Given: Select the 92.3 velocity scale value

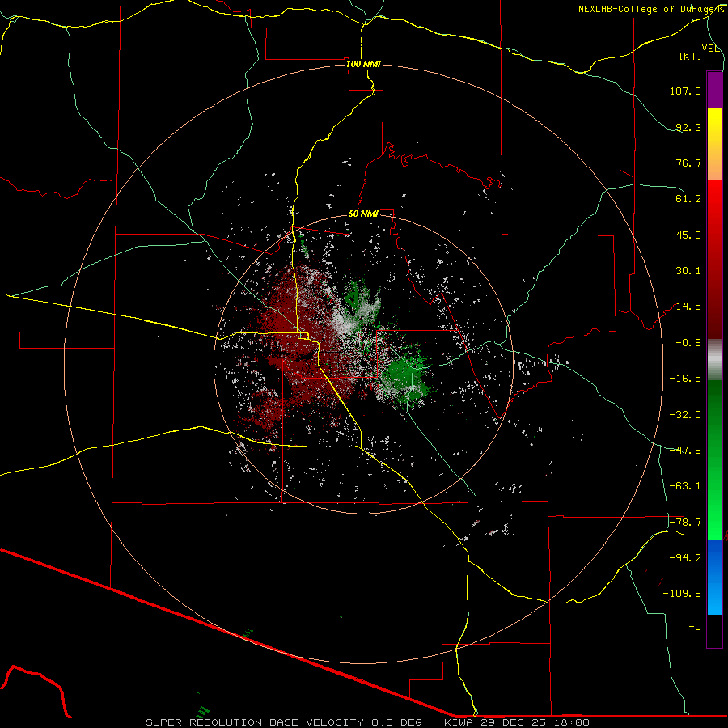Looking at the screenshot, I should point(688,127).
